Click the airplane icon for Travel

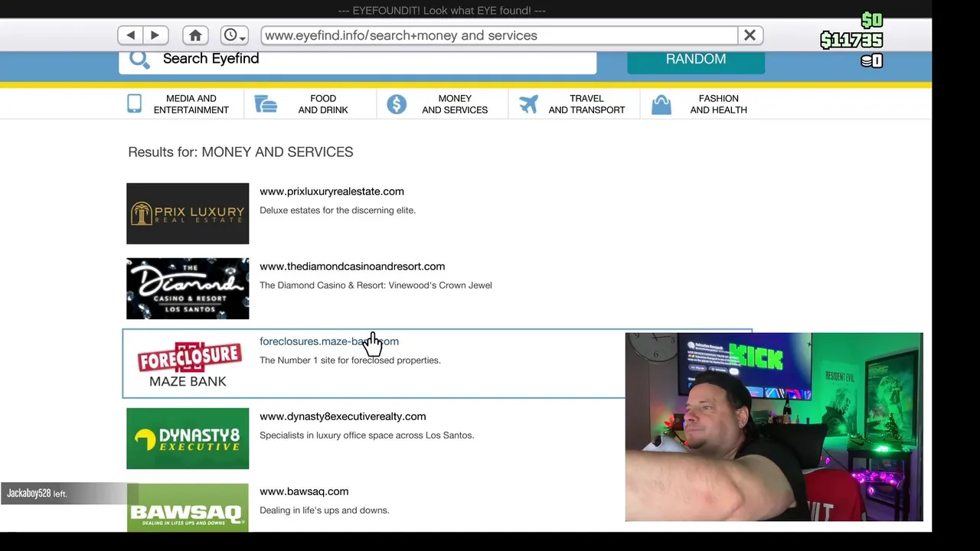(x=528, y=104)
